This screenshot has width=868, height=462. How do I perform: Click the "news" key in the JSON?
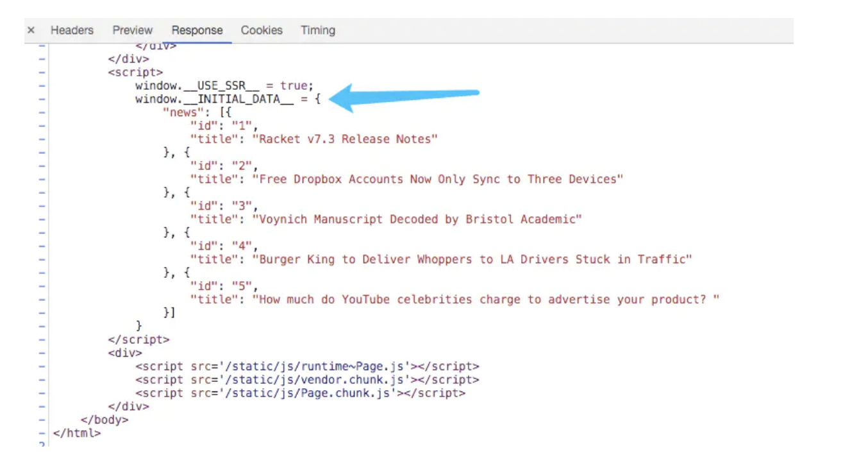pos(181,112)
